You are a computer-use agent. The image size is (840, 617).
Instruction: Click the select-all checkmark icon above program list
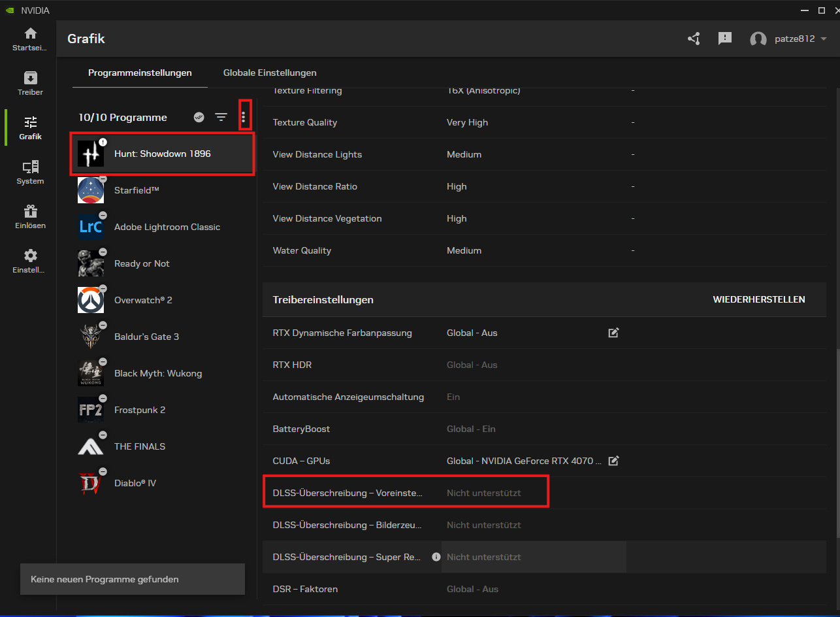click(x=199, y=117)
